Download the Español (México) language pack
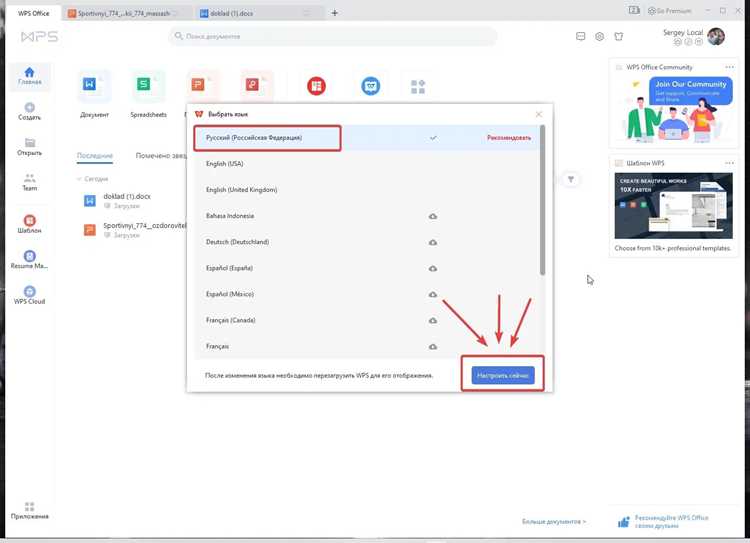 tap(432, 294)
